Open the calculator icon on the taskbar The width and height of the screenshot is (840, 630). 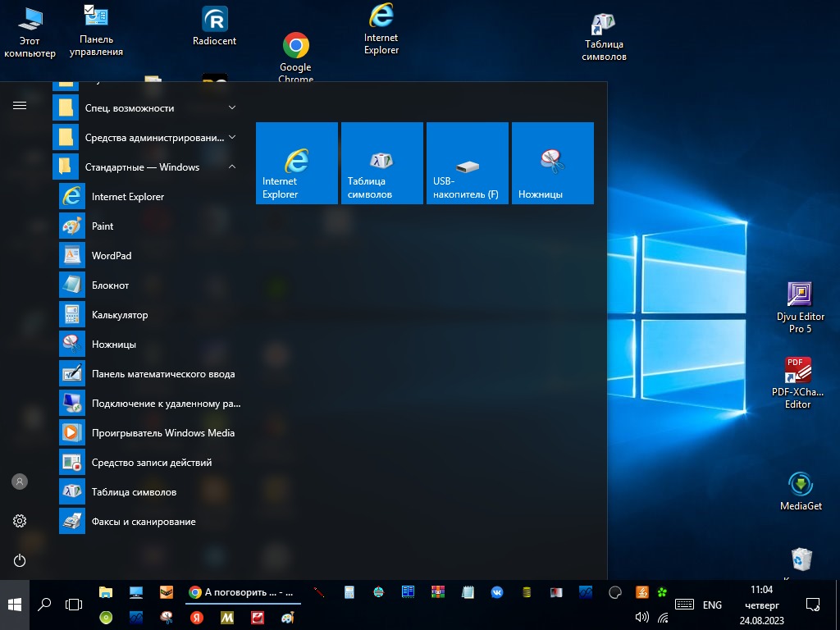[x=349, y=592]
